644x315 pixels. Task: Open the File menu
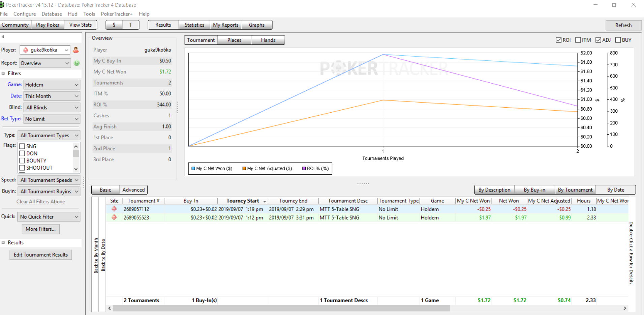coord(4,14)
